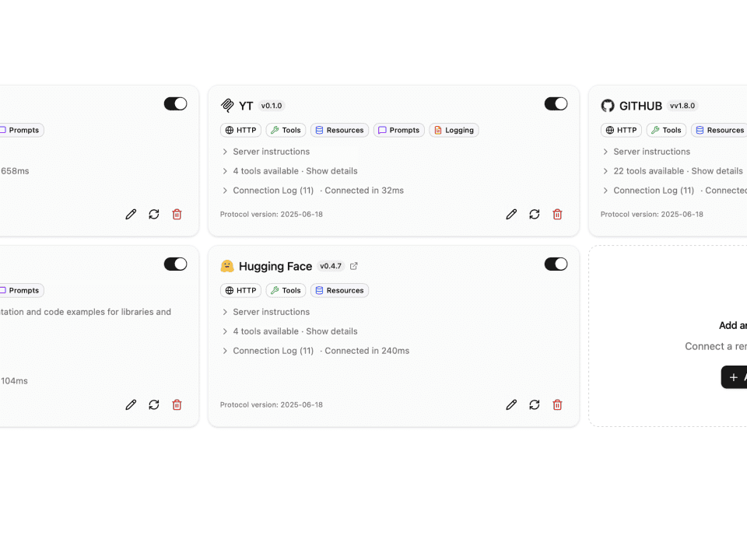Click the black add server button
747x560 pixels.
(734, 377)
